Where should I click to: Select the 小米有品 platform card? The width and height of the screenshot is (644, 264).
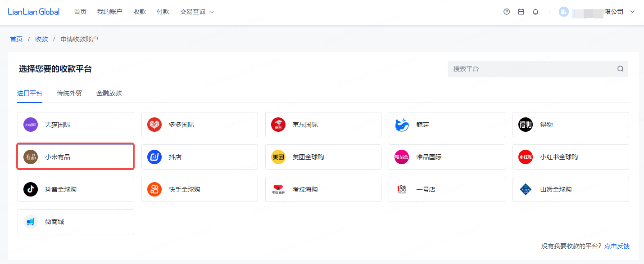[76, 157]
